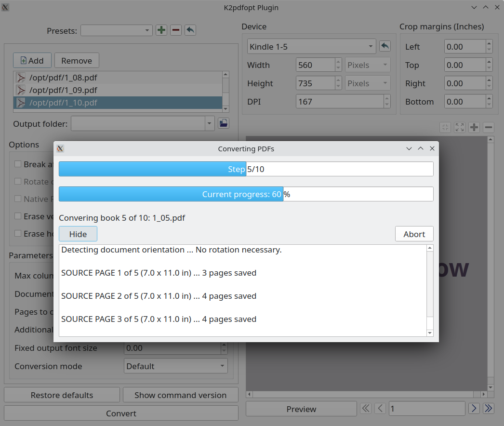Open the Presets dropdown
The image size is (504, 426).
[116, 30]
